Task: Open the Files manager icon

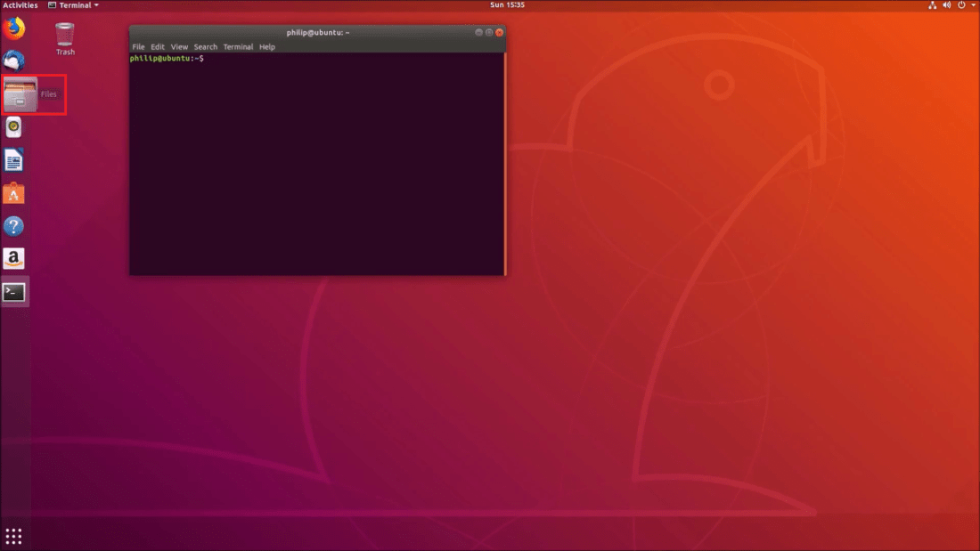Action: (x=20, y=94)
